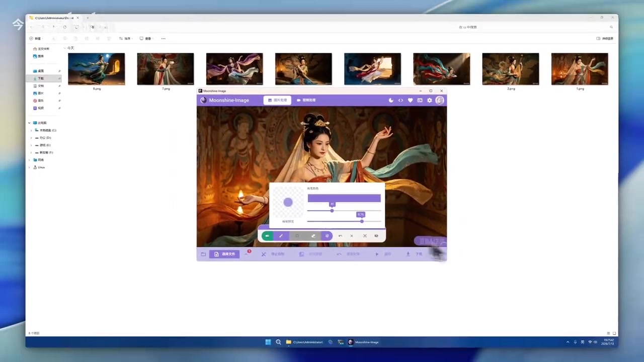The image size is (644, 362).
Task: Open Moonshine-Image settings gear
Action: click(x=429, y=100)
